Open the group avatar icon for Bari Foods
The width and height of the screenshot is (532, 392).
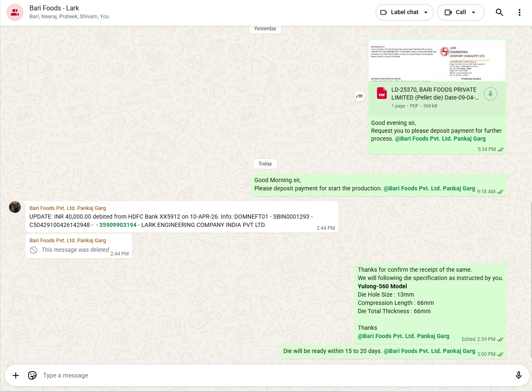pos(15,12)
